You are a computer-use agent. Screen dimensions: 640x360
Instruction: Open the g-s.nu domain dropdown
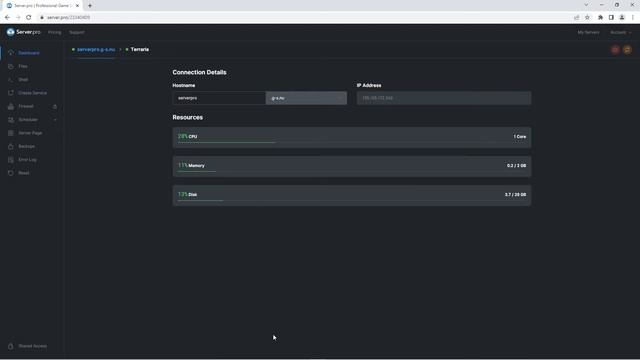(x=306, y=98)
